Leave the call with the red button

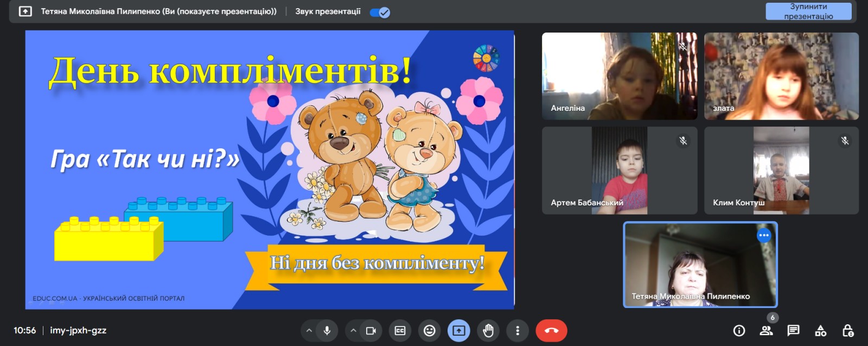click(x=551, y=330)
